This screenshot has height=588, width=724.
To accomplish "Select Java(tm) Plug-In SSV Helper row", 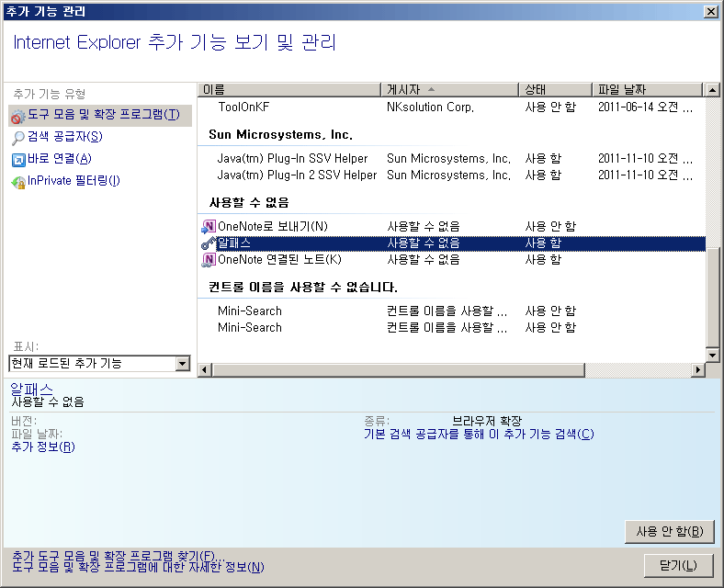I will tap(451, 159).
